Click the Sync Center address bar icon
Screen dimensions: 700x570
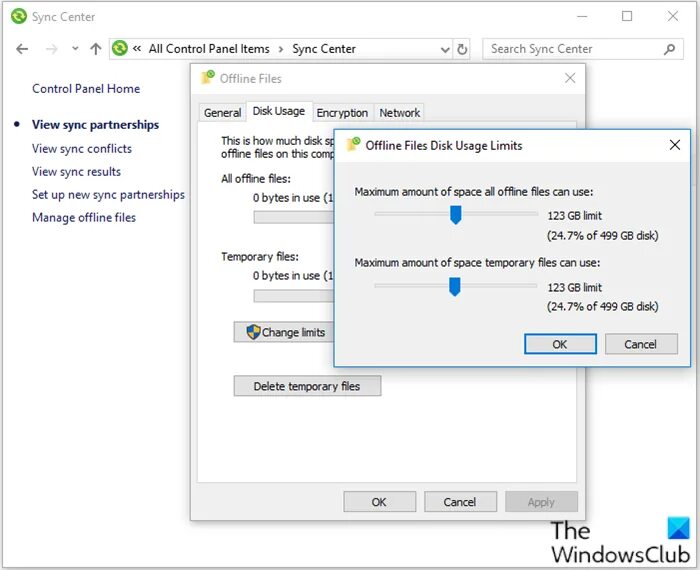click(120, 48)
